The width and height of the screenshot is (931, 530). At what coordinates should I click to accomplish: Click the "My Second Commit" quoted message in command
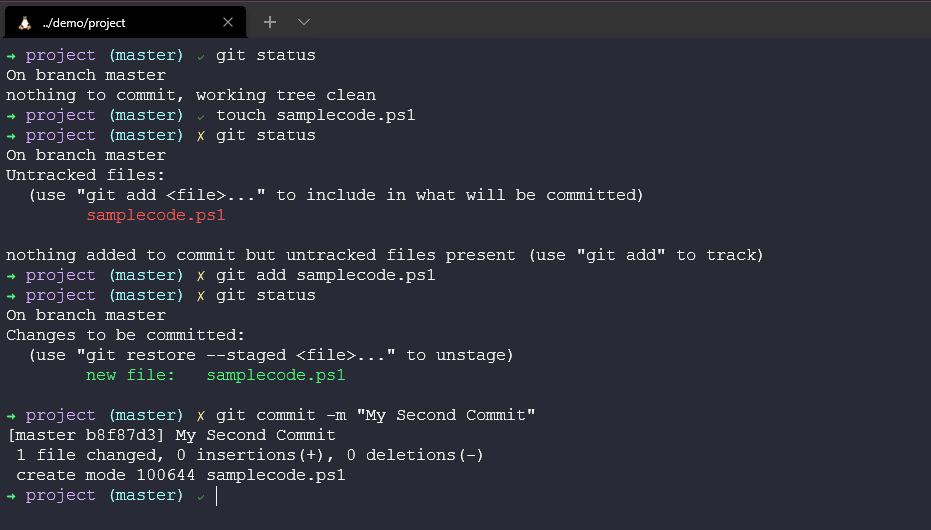click(x=445, y=415)
